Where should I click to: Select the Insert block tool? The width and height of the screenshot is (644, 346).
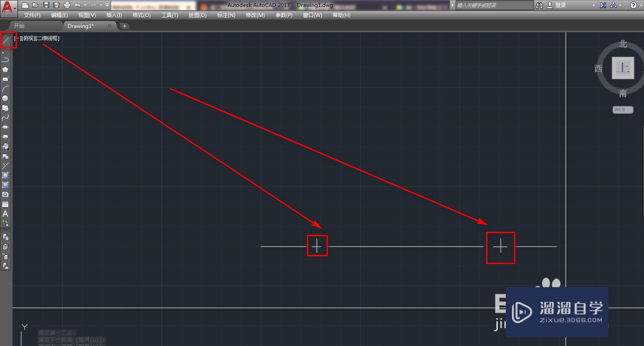[x=5, y=146]
